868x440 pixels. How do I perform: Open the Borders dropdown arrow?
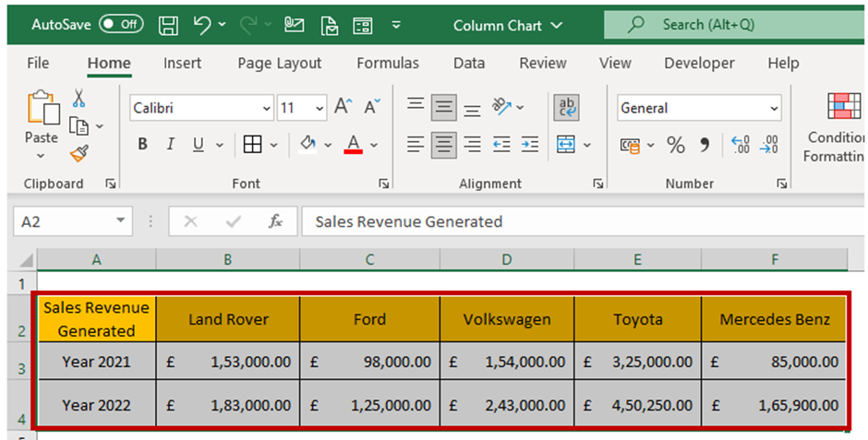point(274,146)
